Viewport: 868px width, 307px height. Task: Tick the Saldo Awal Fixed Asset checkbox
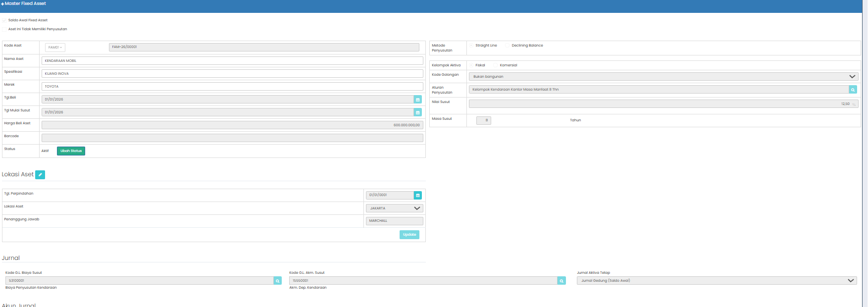[x=4, y=20]
